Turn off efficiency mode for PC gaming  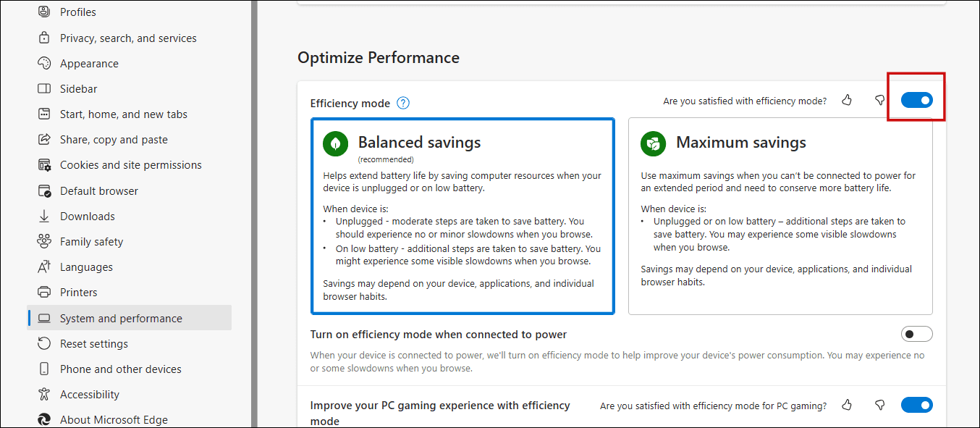916,405
